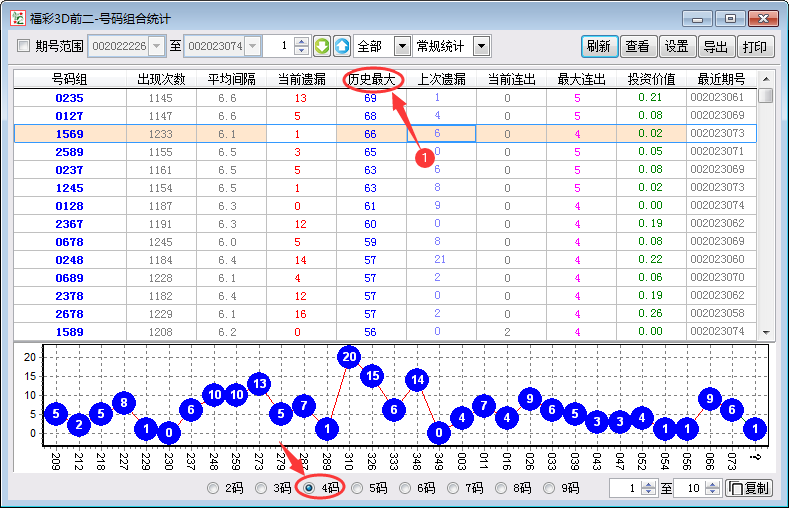Select number group row 0248

[385, 260]
